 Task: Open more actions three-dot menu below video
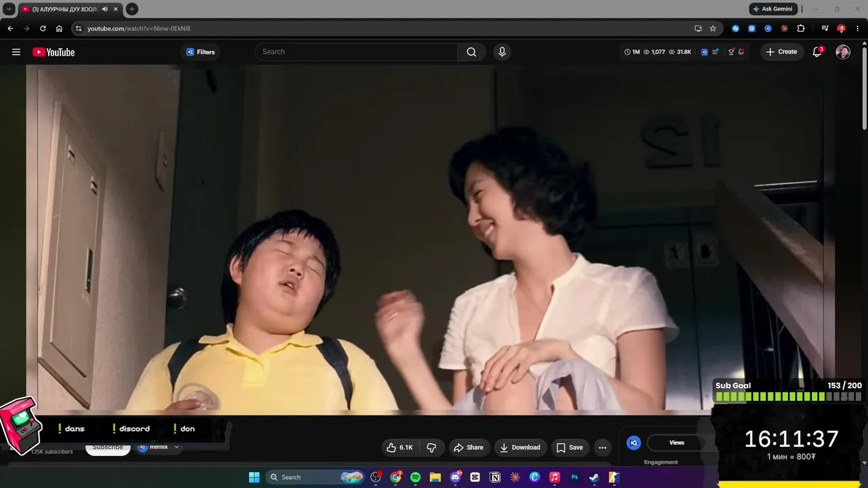(x=602, y=447)
